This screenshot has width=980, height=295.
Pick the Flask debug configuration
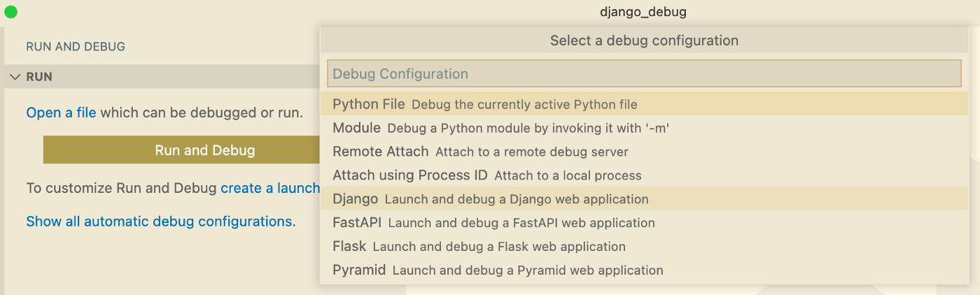point(645,247)
